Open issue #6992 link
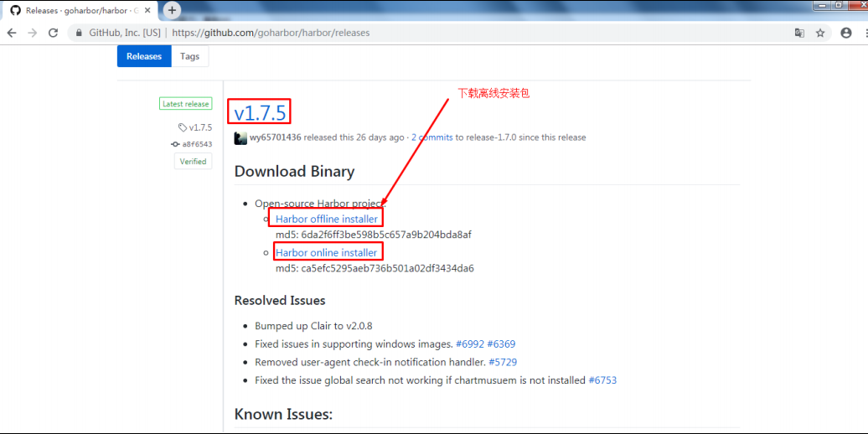Screen dimensions: 868x434 tap(470, 344)
